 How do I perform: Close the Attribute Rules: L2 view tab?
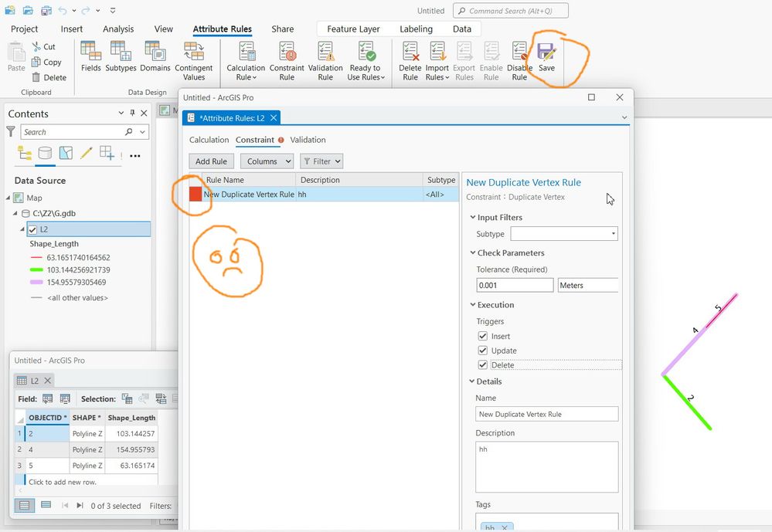pos(274,117)
